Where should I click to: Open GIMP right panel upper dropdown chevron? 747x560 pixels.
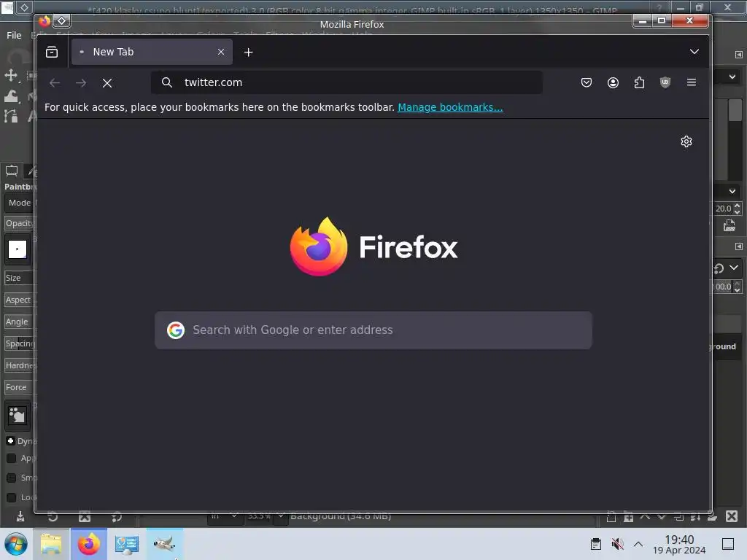tap(732, 77)
